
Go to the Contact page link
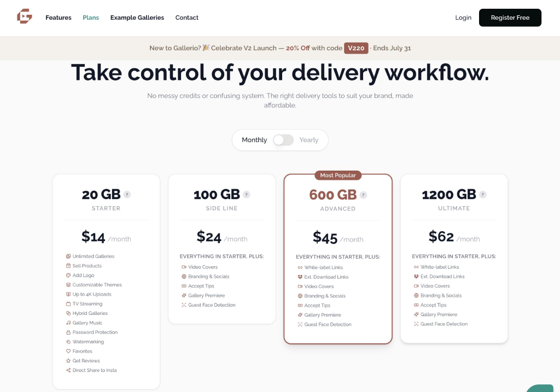click(187, 17)
